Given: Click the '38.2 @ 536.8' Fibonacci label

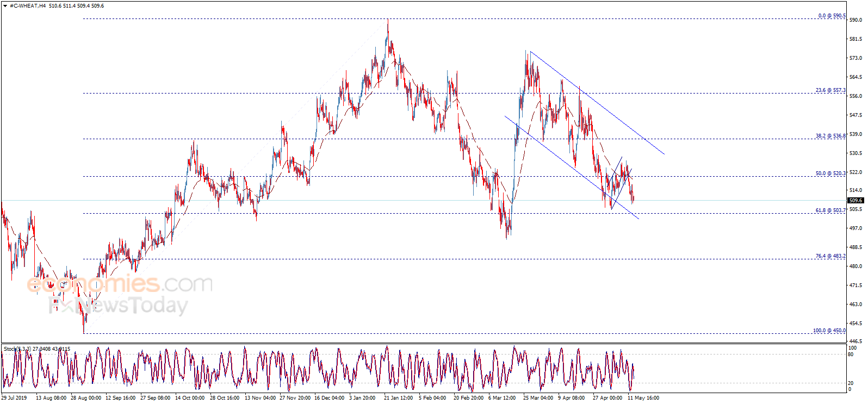Looking at the screenshot, I should point(830,136).
